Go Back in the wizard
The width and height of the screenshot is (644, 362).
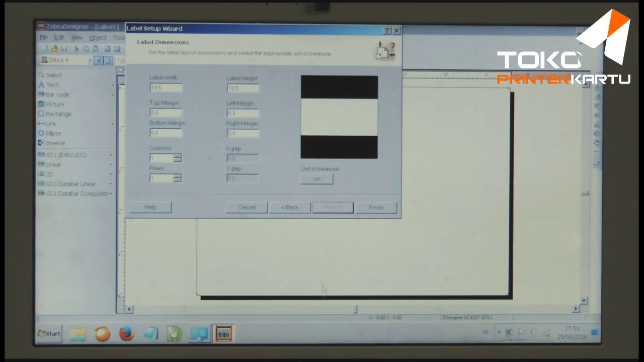(x=290, y=207)
